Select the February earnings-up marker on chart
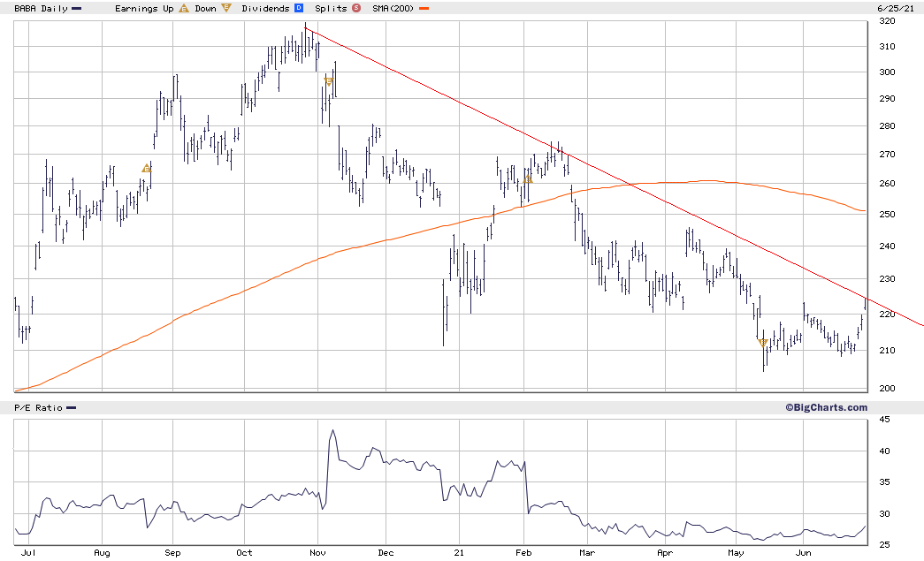This screenshot has width=924, height=561. (x=528, y=179)
